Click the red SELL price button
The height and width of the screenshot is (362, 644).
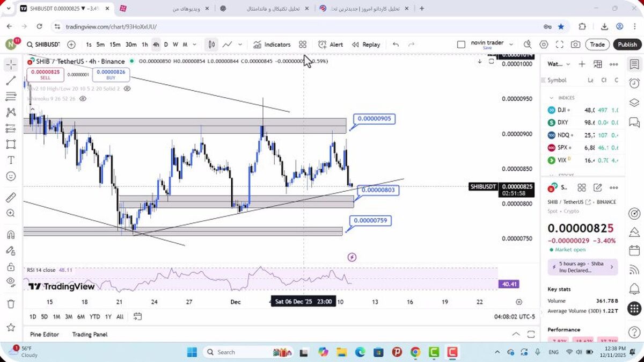(46, 75)
